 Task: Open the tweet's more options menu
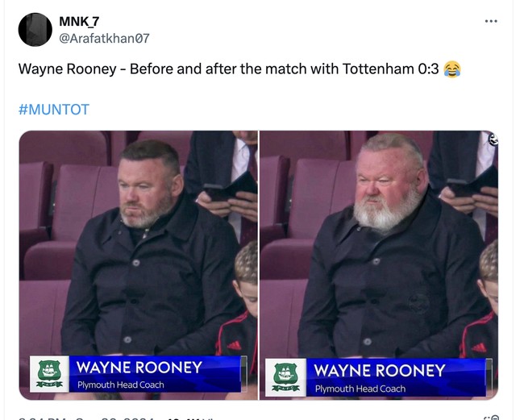coord(491,21)
